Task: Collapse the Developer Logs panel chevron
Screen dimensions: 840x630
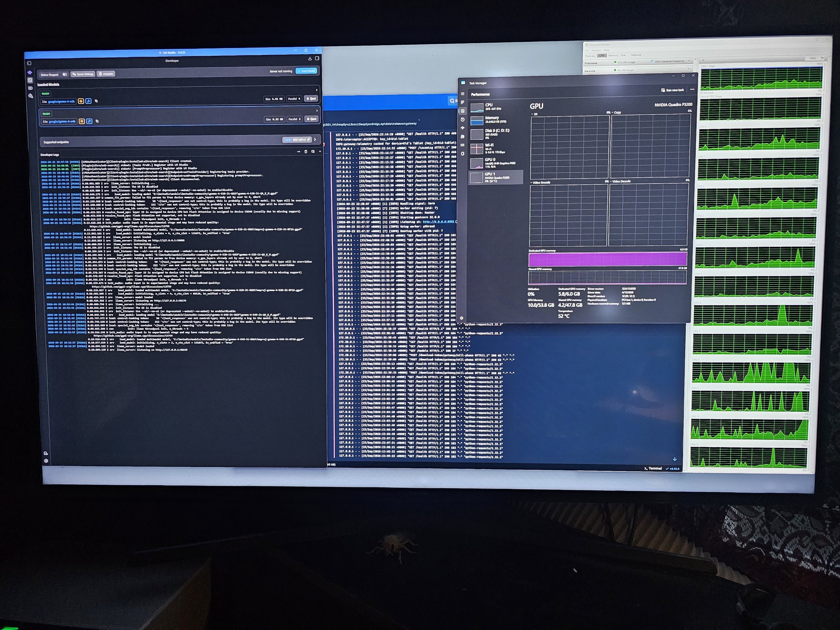Action: tap(320, 151)
